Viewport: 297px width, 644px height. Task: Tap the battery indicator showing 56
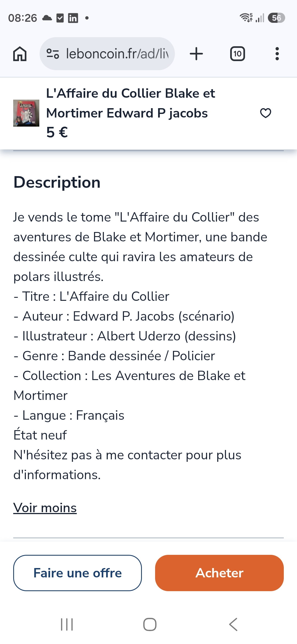pos(276,18)
